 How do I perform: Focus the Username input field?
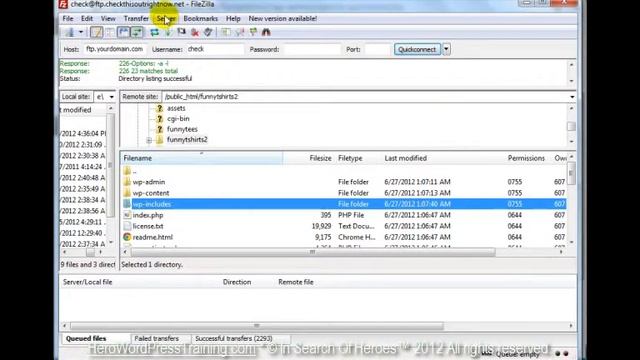[x=215, y=49]
